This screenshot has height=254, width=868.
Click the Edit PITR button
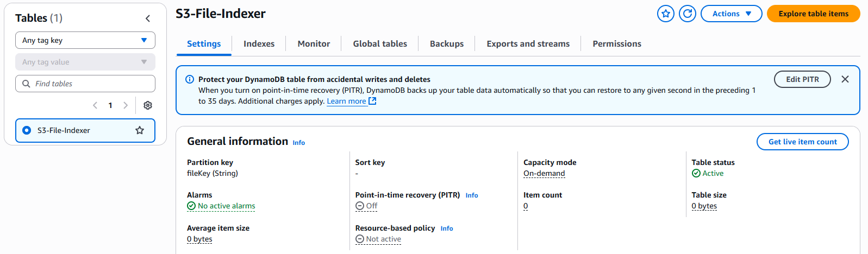click(802, 79)
